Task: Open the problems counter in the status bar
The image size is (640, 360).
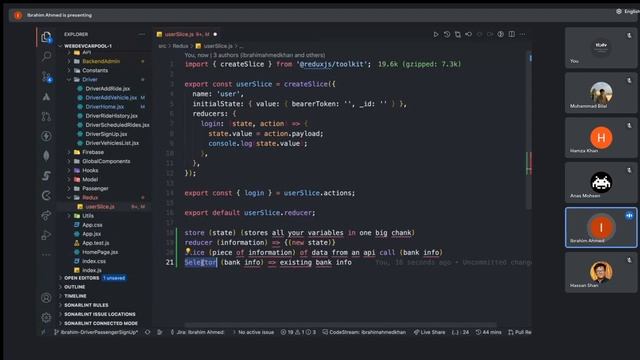Action: pos(298,332)
